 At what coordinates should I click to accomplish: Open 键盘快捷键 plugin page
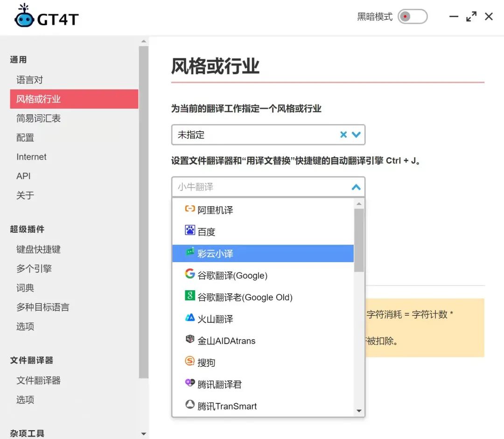(x=74, y=250)
